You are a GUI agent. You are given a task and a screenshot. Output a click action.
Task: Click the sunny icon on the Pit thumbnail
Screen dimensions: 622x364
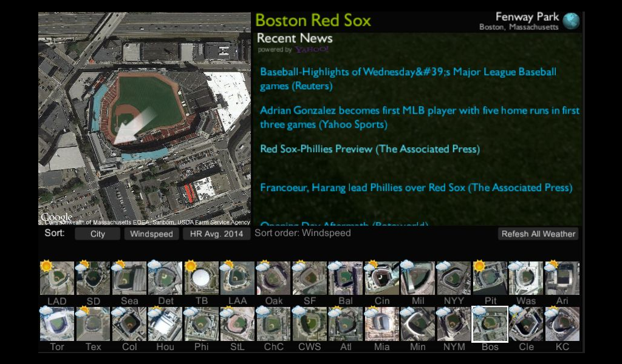pos(479,265)
